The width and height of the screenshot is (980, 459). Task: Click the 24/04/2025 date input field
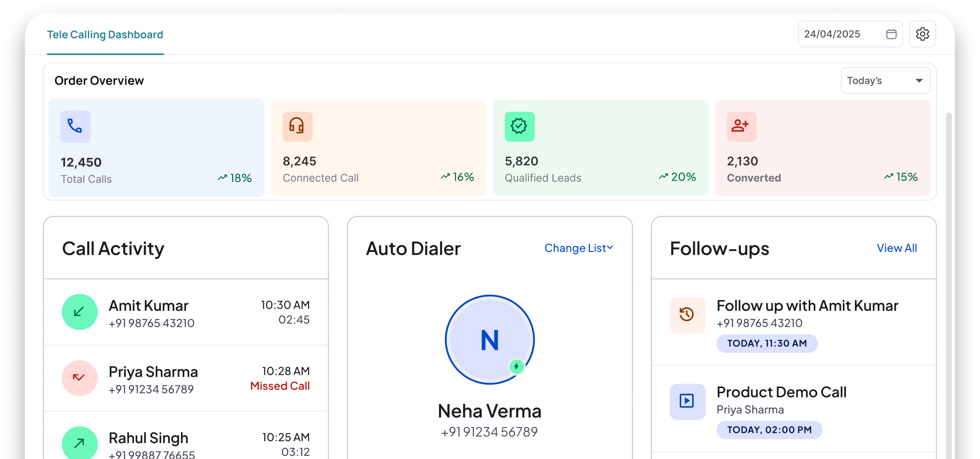(x=850, y=34)
